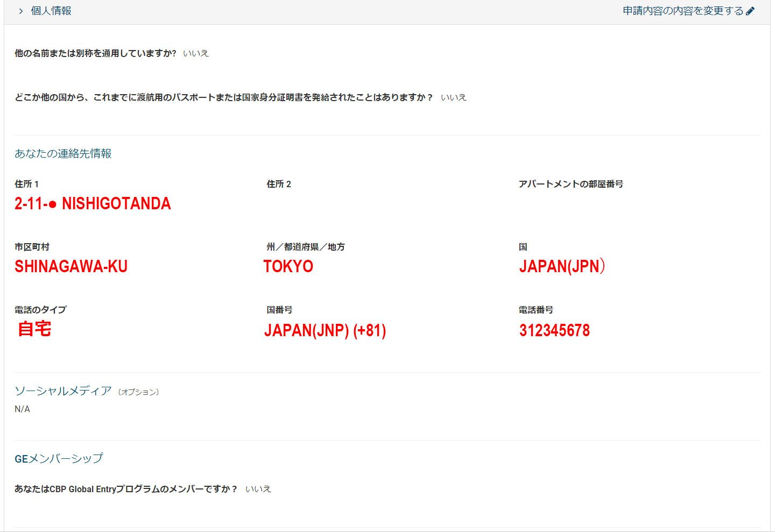This screenshot has width=775, height=532.
Task: Click the 市区町村 value SHINAGAWA-KU
Action: (71, 266)
